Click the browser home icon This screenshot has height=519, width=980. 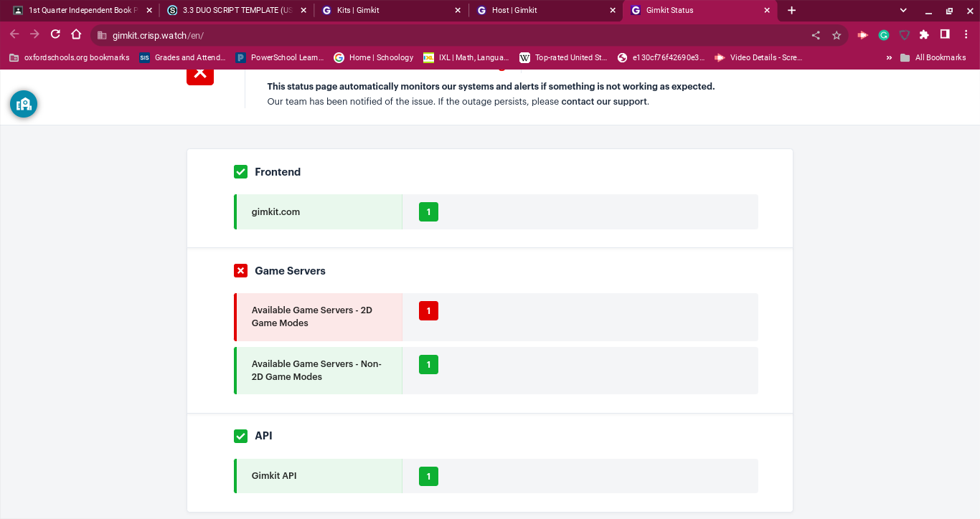click(76, 34)
